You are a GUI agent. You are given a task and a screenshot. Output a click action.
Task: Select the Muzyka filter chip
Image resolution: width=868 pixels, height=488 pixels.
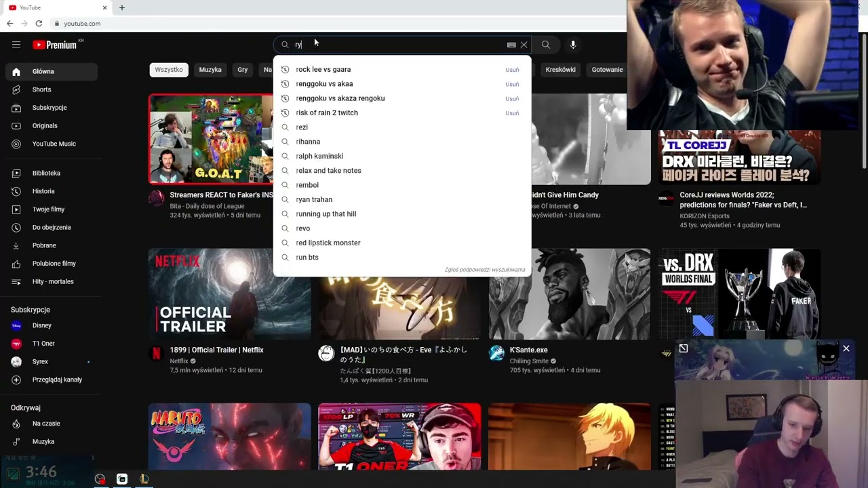tap(210, 70)
